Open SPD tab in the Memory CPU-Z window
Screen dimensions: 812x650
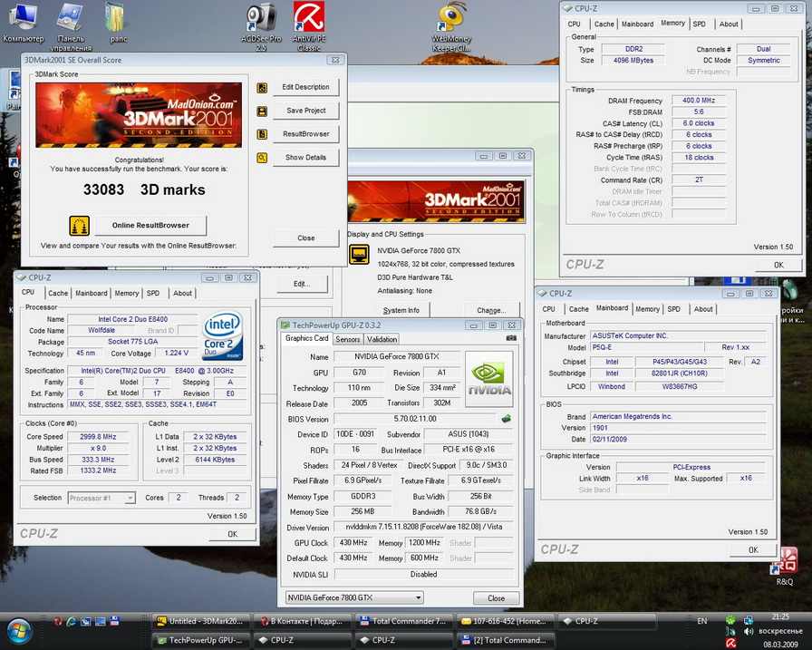tap(699, 24)
